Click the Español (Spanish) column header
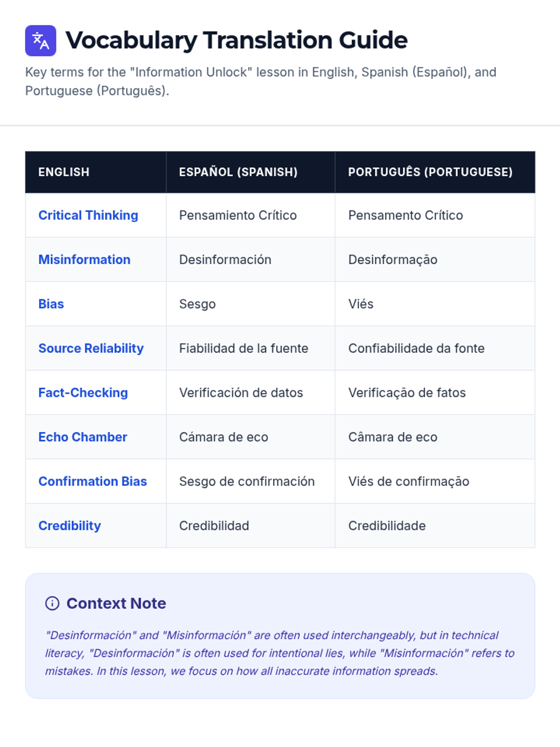Viewport: 560px width, 747px height. (x=238, y=172)
